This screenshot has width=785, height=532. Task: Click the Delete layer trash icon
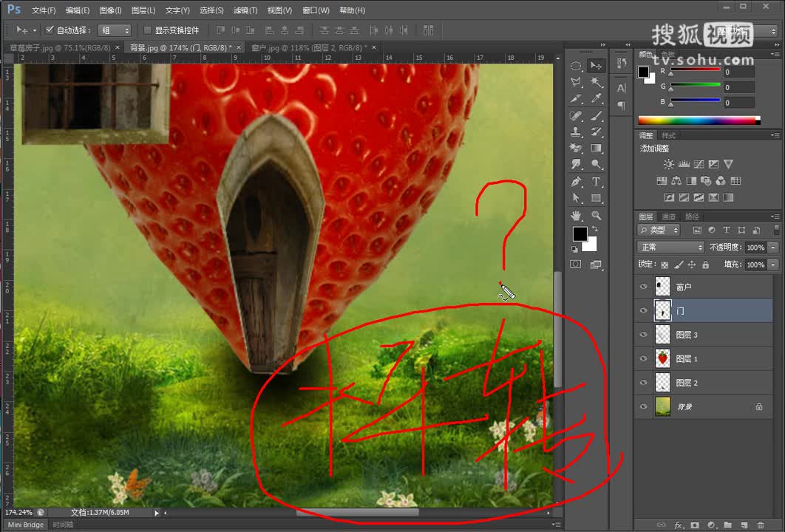click(761, 525)
